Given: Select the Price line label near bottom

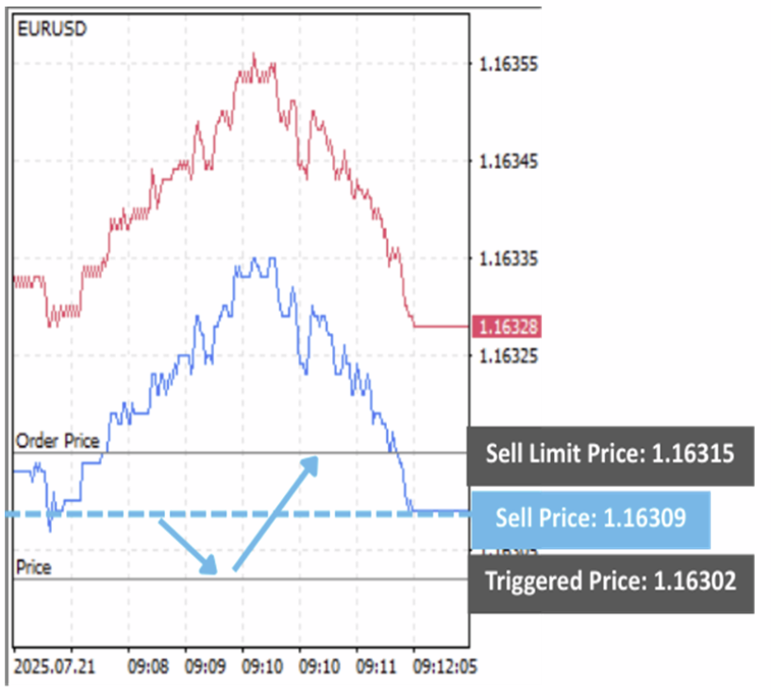Looking at the screenshot, I should pos(35,567).
